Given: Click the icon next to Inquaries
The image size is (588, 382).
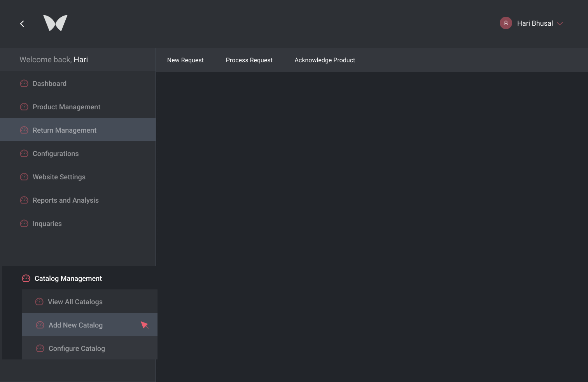Looking at the screenshot, I should (x=24, y=224).
